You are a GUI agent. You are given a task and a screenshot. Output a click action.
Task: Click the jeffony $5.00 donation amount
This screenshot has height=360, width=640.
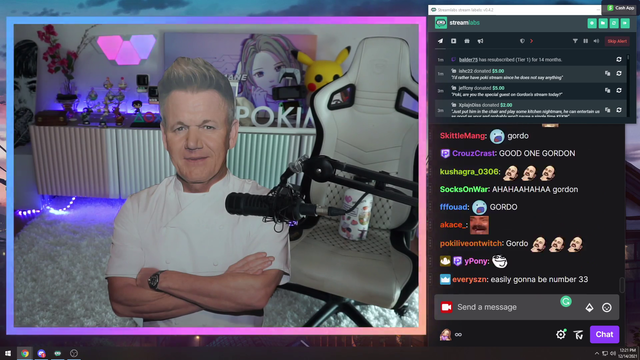click(498, 88)
